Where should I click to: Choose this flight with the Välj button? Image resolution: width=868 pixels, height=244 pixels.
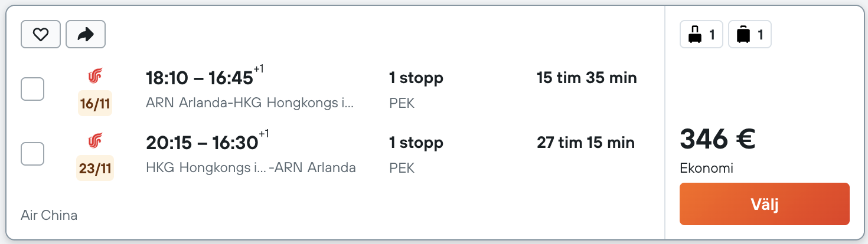pos(765,204)
